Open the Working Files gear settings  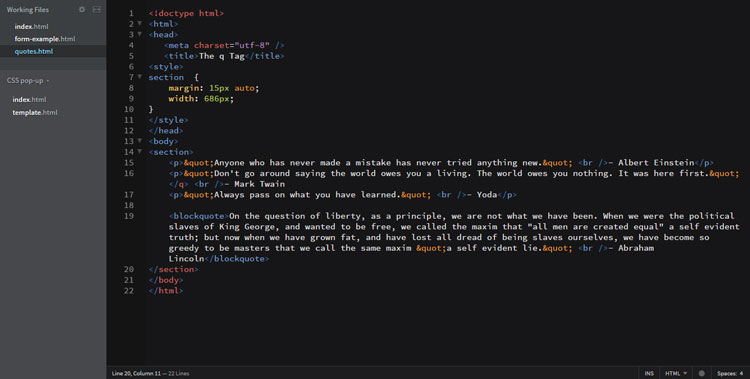click(82, 10)
